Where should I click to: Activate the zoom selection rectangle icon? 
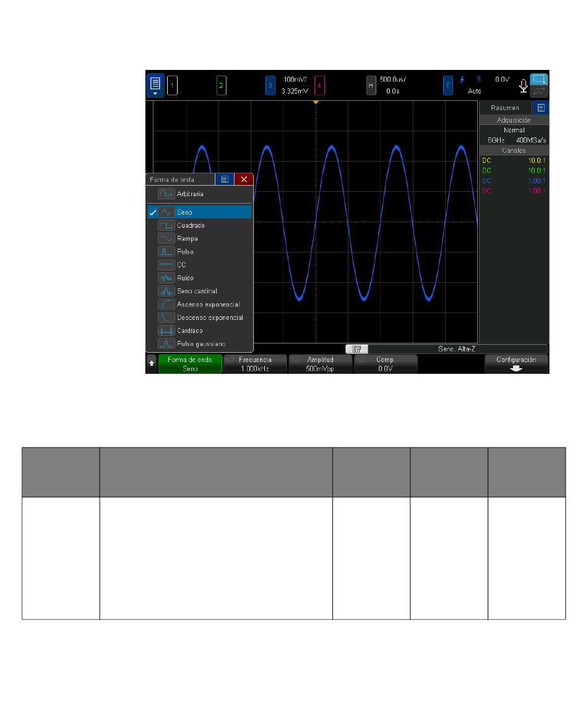point(539,79)
